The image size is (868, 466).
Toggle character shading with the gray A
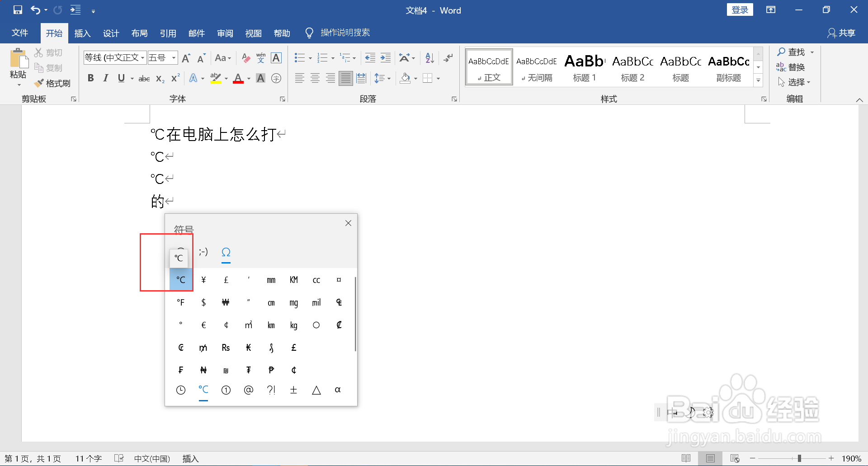click(x=261, y=79)
